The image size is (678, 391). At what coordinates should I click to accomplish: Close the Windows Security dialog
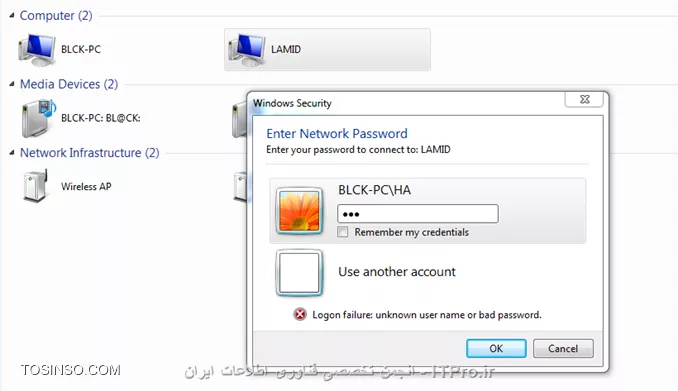(584, 99)
